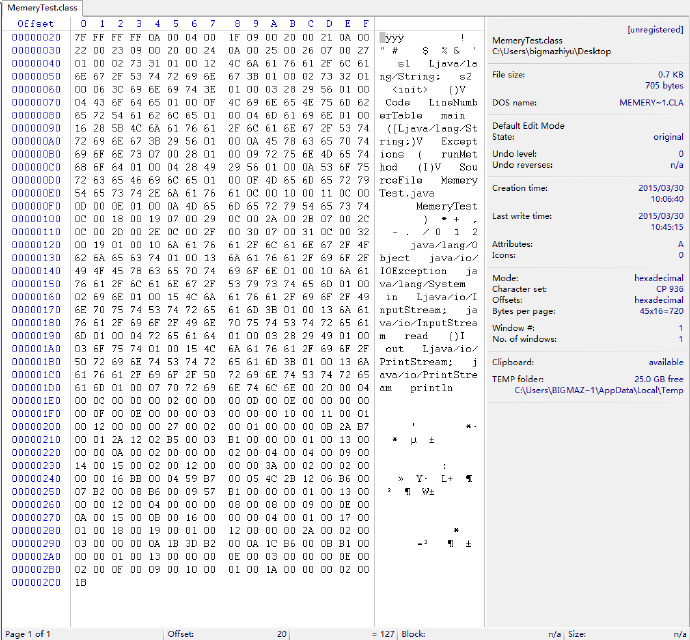
Task: Click the TEMP path C:\Users\BIGMAZ~1\AppData\Local\Temp
Action: (x=599, y=390)
